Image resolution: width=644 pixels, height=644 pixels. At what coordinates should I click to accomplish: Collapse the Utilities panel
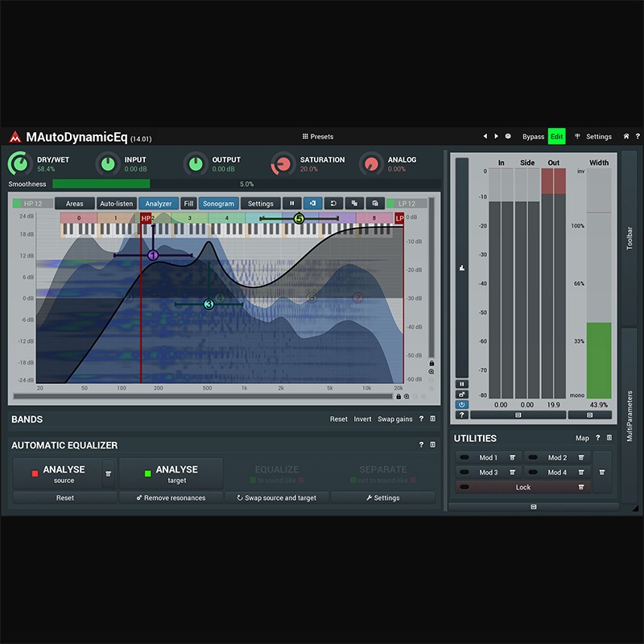pyautogui.click(x=609, y=438)
